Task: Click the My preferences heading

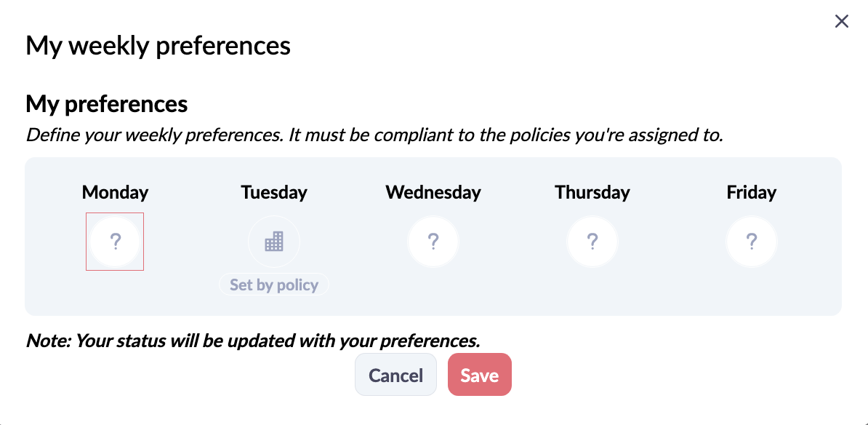Action: click(x=106, y=104)
